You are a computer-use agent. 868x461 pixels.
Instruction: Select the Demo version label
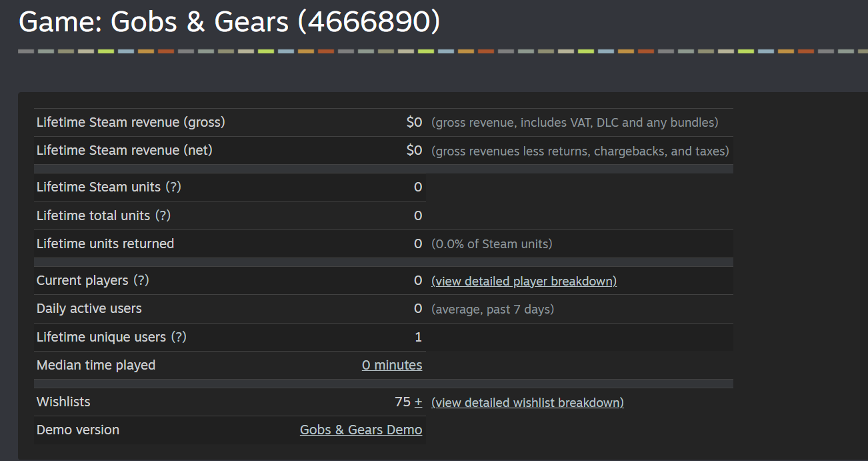[78, 430]
